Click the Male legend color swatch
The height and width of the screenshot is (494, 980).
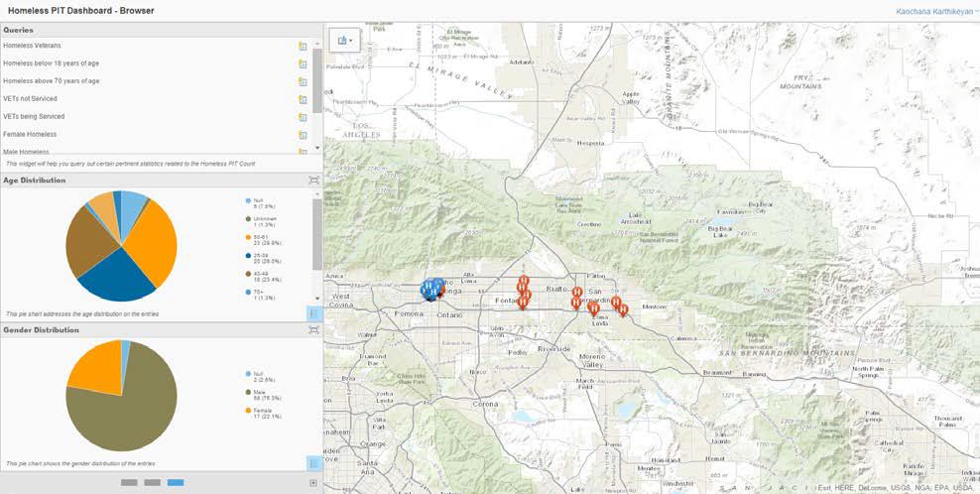(248, 392)
